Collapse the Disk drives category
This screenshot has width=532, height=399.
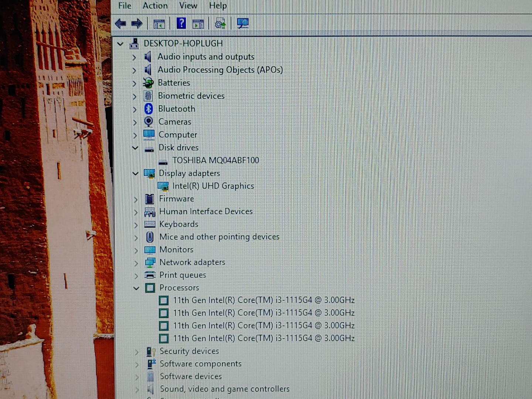135,148
